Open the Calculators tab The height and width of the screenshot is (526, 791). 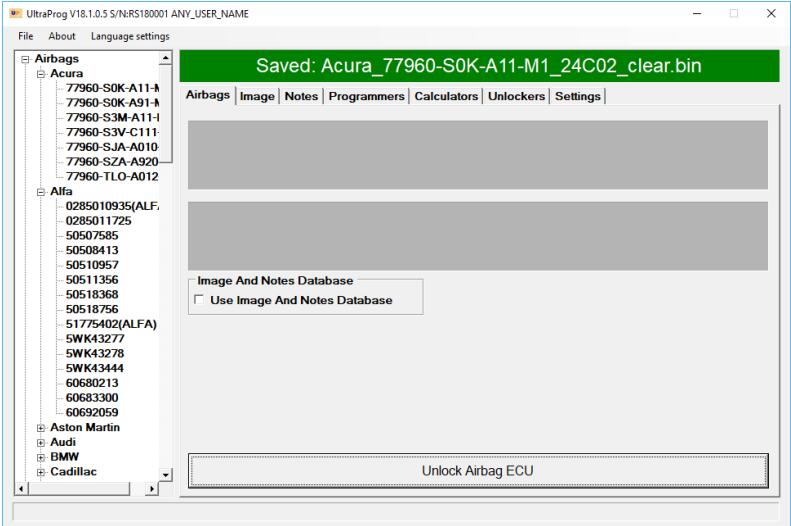446,96
